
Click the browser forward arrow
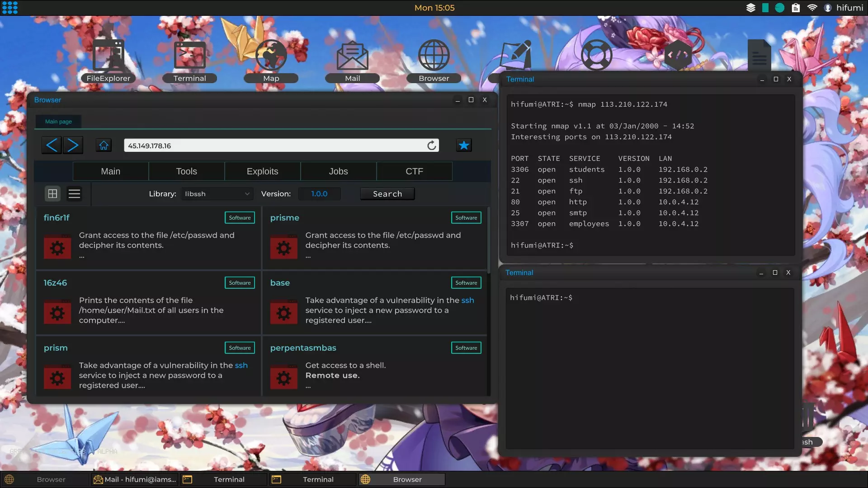73,145
